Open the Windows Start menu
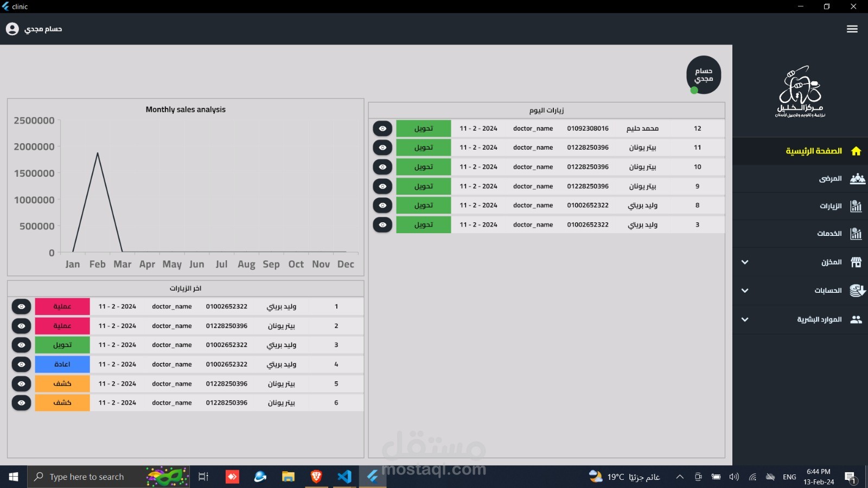The height and width of the screenshot is (488, 868). tap(14, 477)
